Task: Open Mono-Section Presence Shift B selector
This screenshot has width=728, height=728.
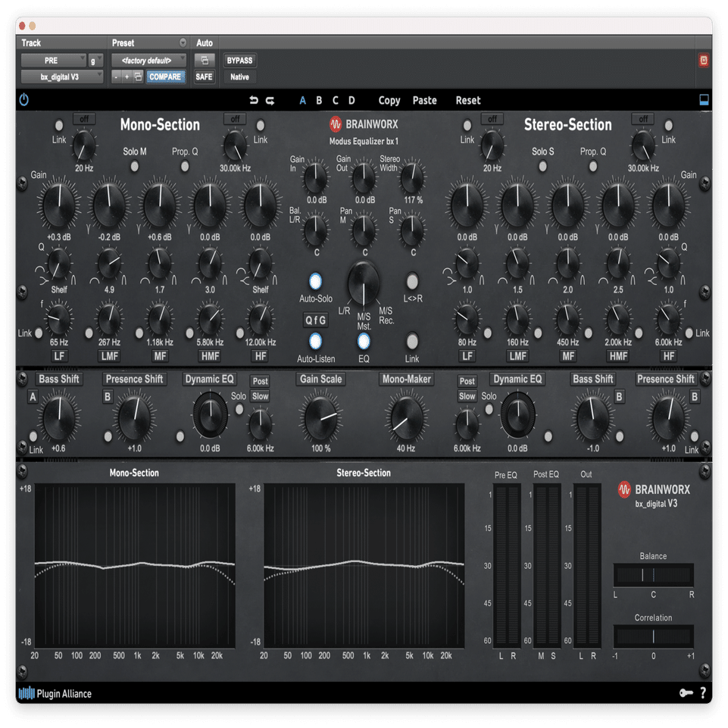Action: click(x=108, y=397)
